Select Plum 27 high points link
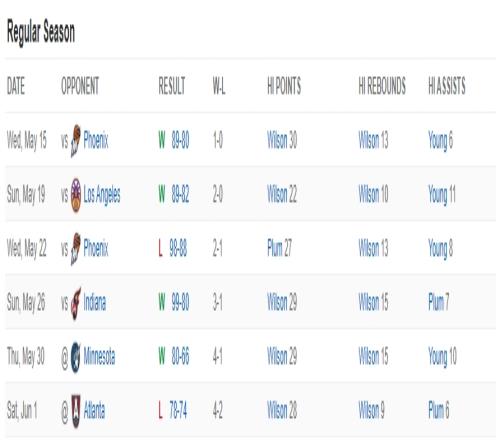Screen dimensions: 500x440 pyautogui.click(x=279, y=249)
